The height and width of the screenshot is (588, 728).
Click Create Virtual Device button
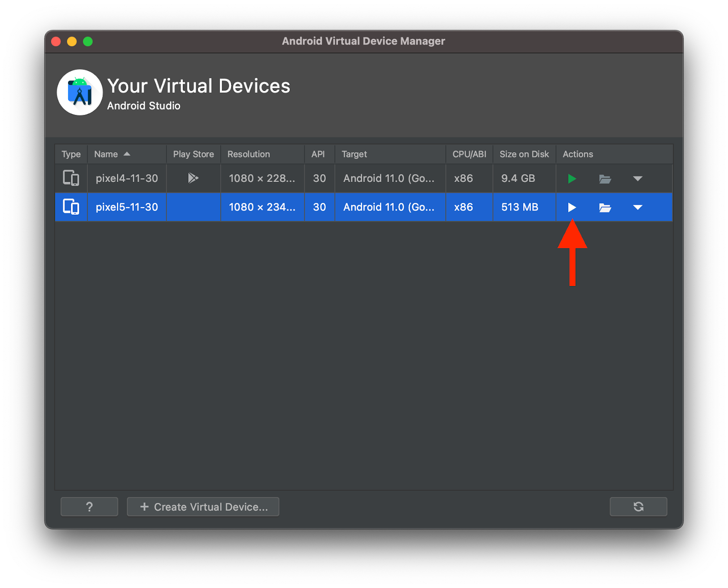point(203,507)
